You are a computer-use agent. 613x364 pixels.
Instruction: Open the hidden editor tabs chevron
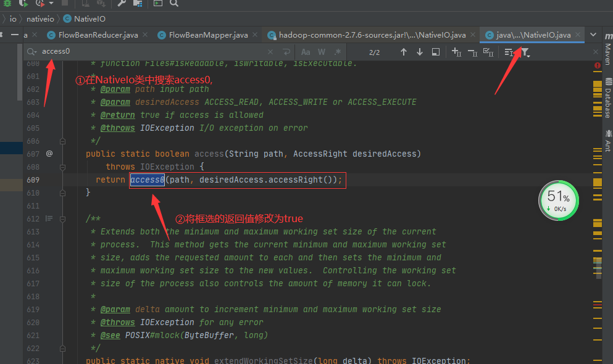tap(593, 35)
